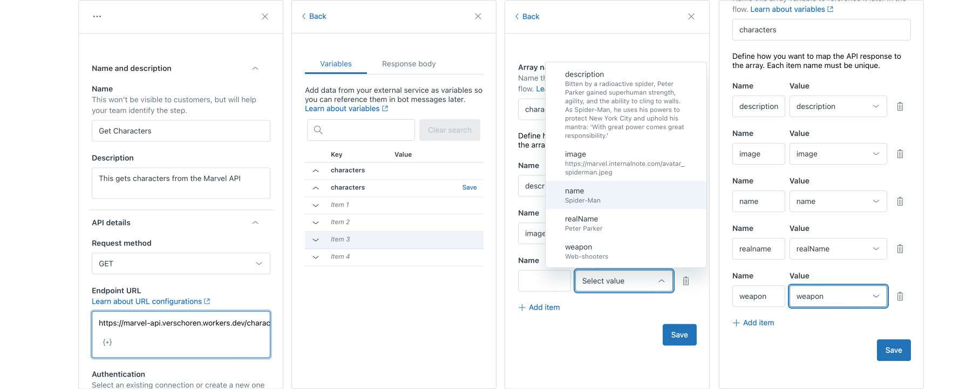
Task: Insert a variable with the {+} icon
Action: pos(107,342)
